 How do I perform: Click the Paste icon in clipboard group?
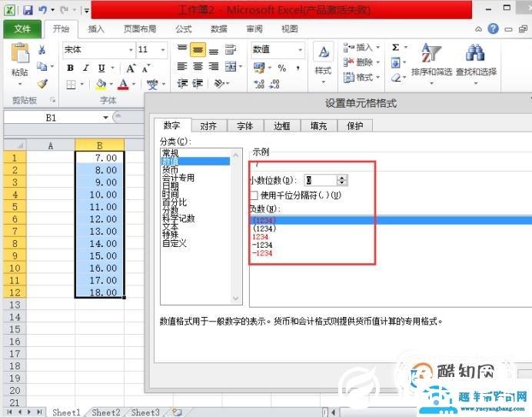[x=20, y=53]
